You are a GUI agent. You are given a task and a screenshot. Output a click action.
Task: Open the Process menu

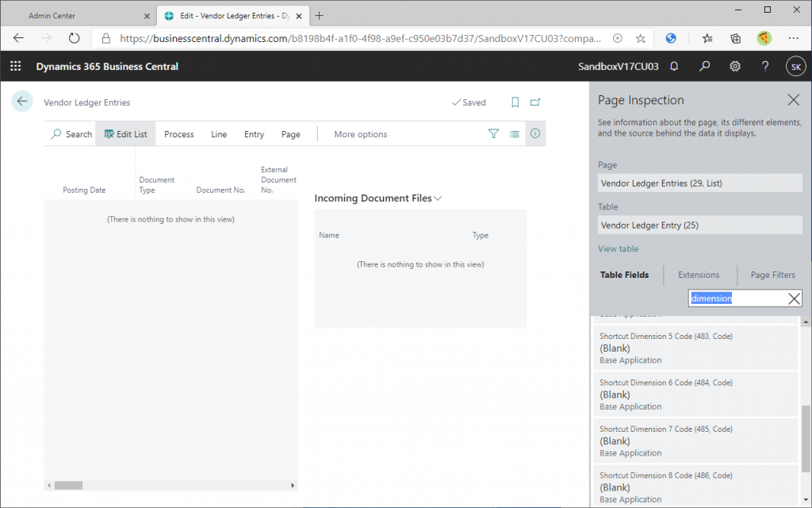click(x=178, y=134)
